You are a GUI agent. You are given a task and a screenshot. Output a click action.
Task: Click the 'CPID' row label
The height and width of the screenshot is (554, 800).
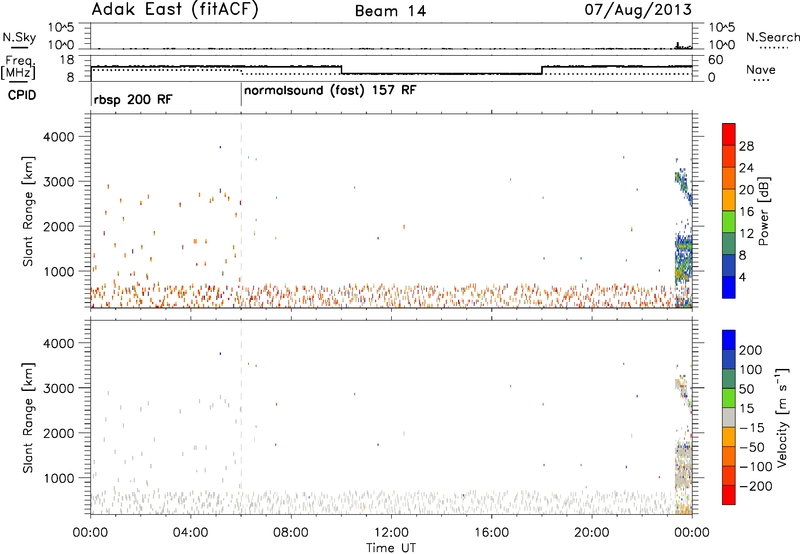click(22, 95)
